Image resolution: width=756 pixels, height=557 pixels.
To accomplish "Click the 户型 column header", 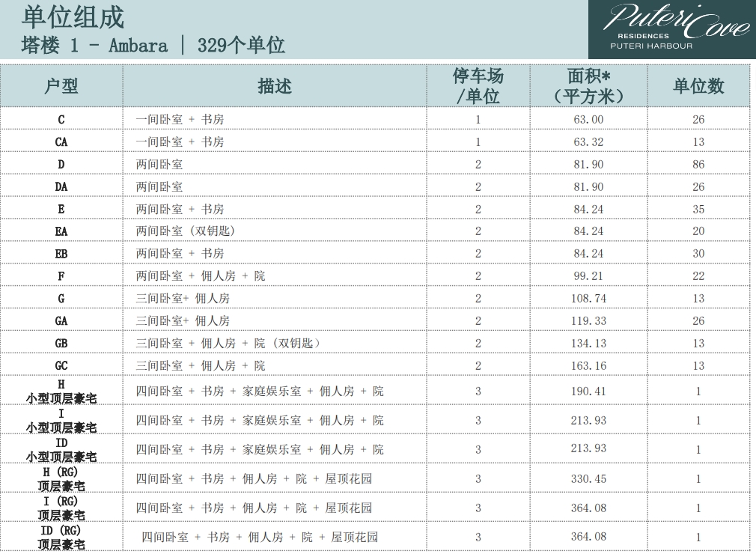I will (x=61, y=86).
